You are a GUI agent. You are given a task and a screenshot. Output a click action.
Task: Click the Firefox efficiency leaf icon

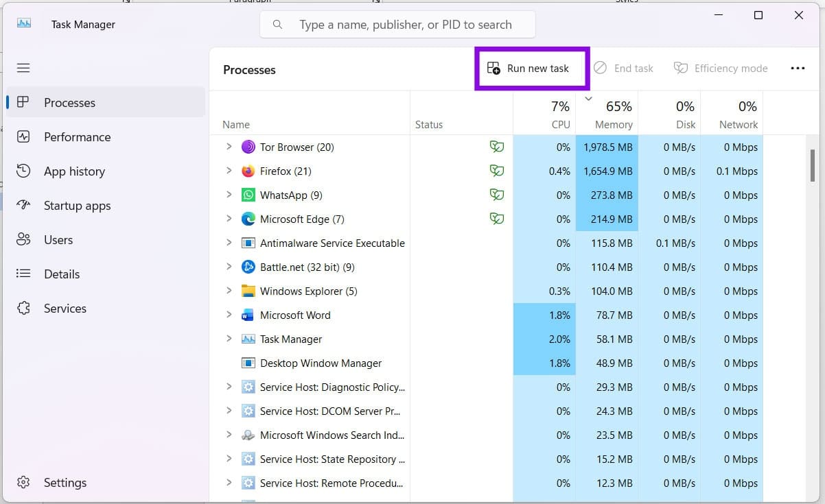496,171
